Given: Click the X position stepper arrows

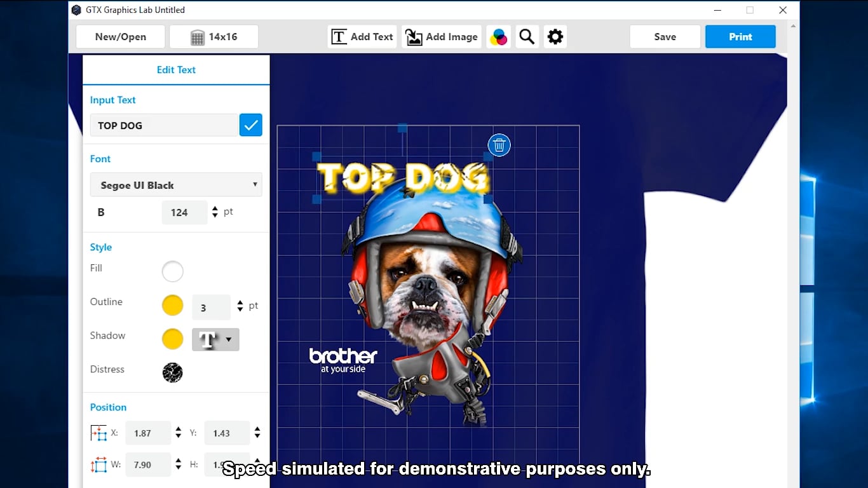Looking at the screenshot, I should pos(179,433).
